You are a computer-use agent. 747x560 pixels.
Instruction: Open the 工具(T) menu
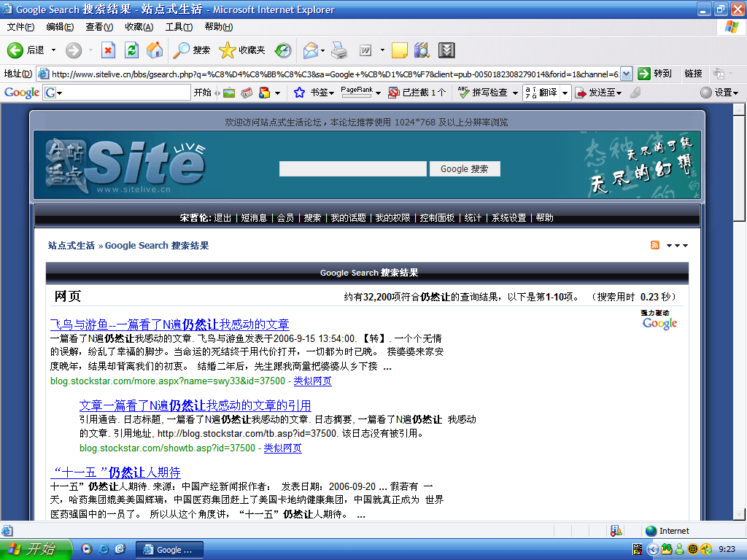point(179,27)
